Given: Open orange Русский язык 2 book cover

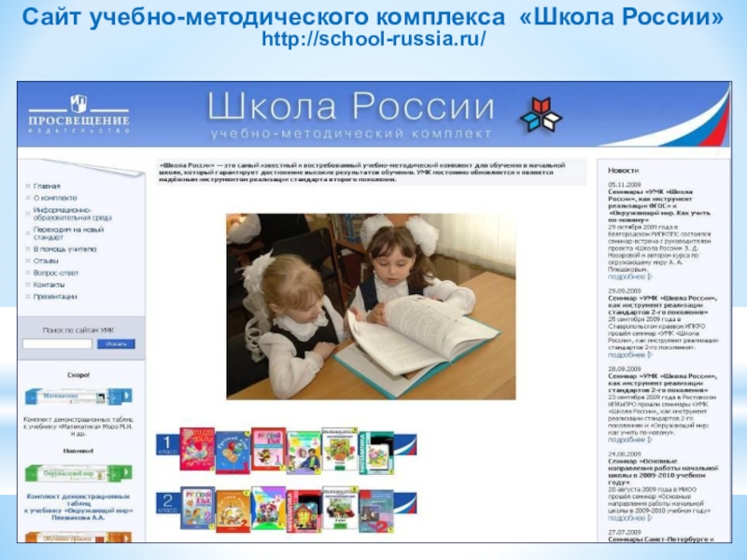Looking at the screenshot, I should (233, 511).
